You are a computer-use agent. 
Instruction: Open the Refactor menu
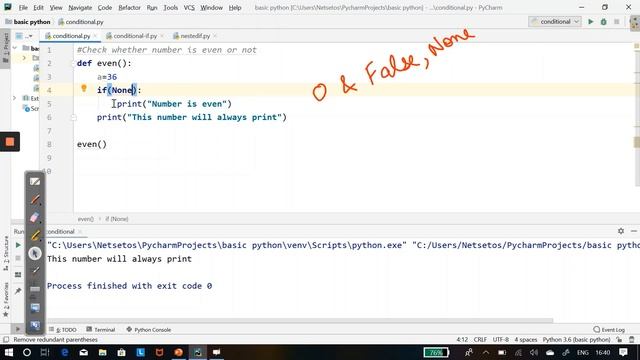point(129,8)
